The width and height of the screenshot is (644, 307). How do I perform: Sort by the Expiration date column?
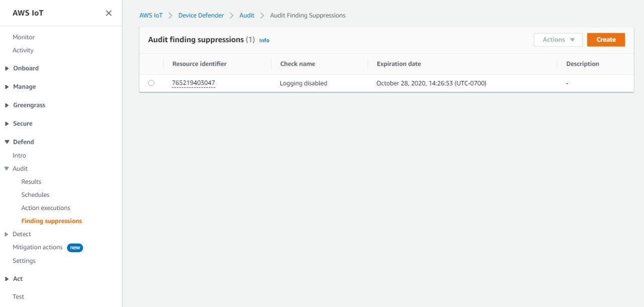click(x=398, y=64)
